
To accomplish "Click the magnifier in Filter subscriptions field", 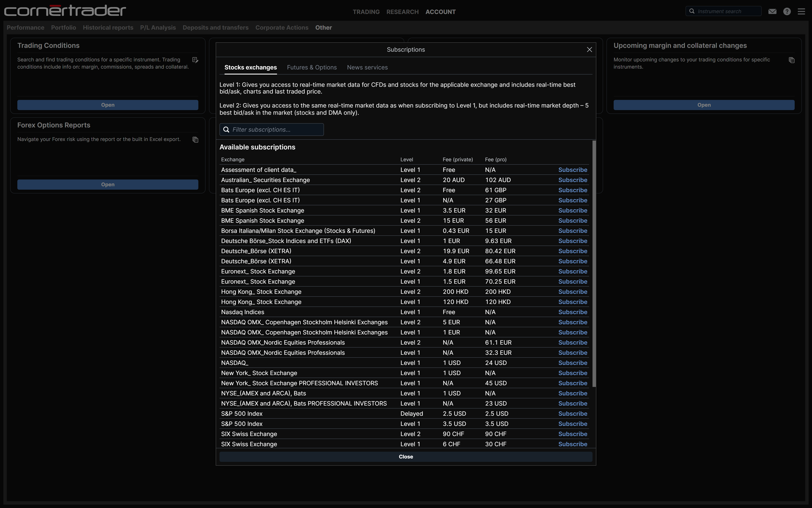I will pos(226,130).
